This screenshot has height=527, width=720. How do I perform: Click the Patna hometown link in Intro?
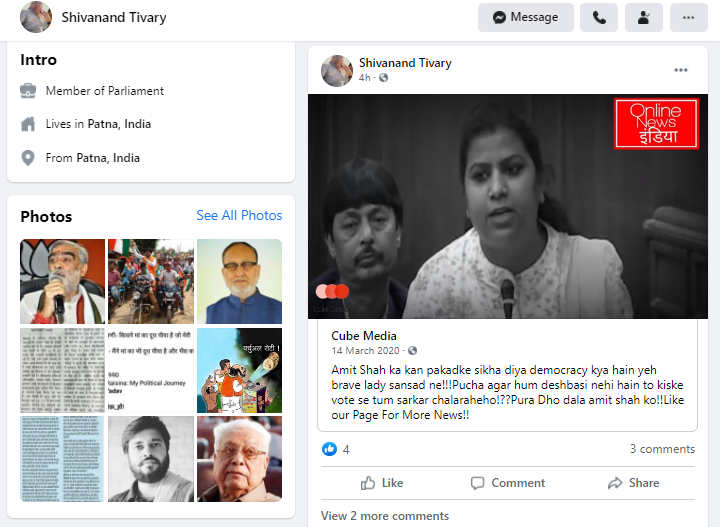point(108,158)
